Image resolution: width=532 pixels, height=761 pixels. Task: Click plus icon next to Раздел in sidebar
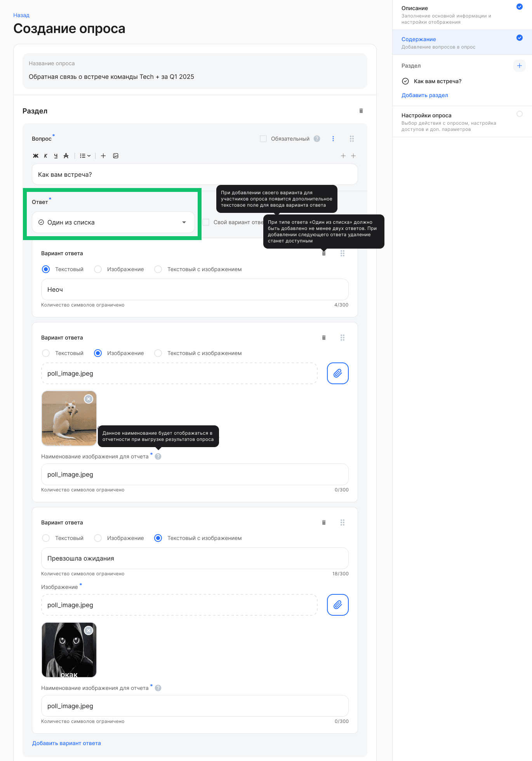(x=519, y=66)
